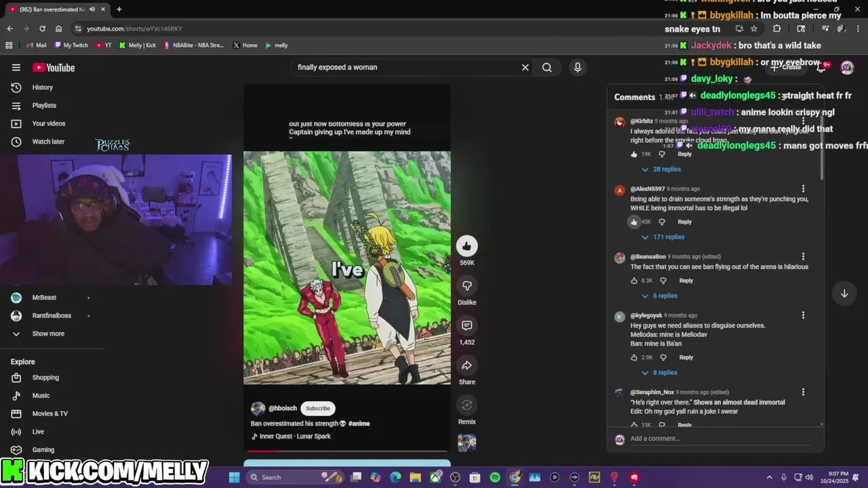The width and height of the screenshot is (868, 488).
Task: Go to the YouTube logo home
Action: pyautogui.click(x=54, y=67)
